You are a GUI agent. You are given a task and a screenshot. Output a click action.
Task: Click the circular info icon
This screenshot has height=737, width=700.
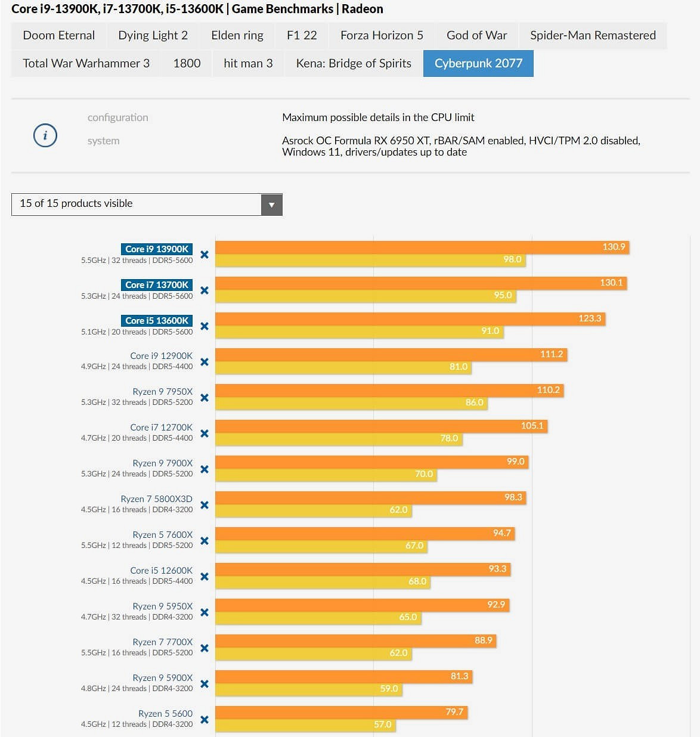pyautogui.click(x=45, y=135)
